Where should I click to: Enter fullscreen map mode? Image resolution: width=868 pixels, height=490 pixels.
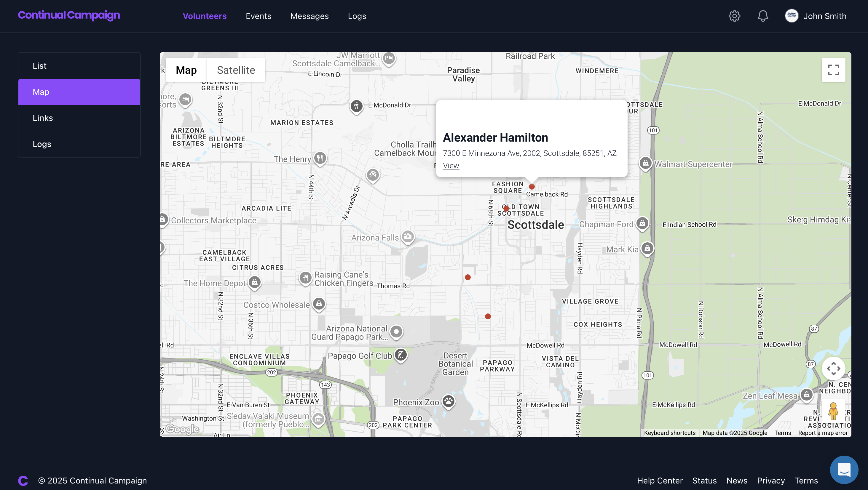[834, 70]
